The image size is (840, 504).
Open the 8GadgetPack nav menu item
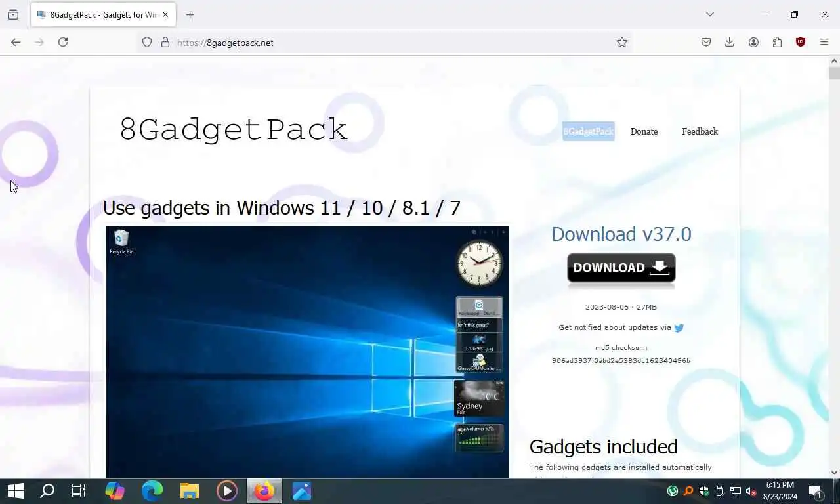[588, 131]
